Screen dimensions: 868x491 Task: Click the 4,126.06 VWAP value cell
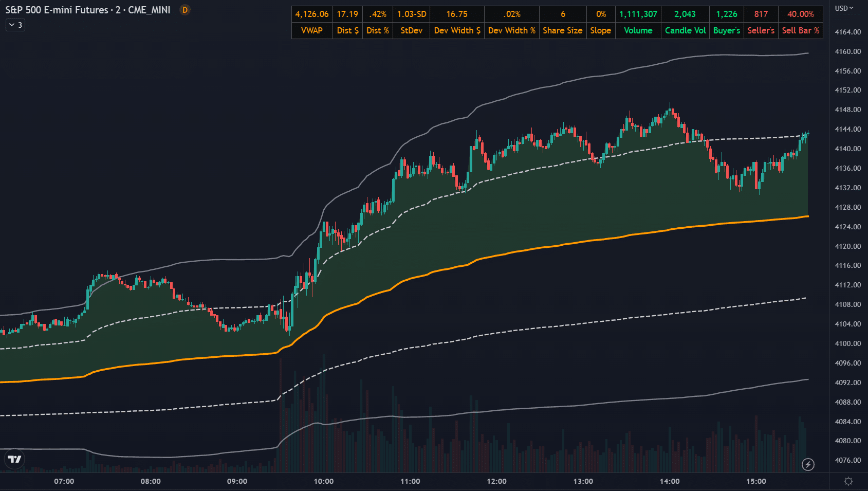pos(312,14)
